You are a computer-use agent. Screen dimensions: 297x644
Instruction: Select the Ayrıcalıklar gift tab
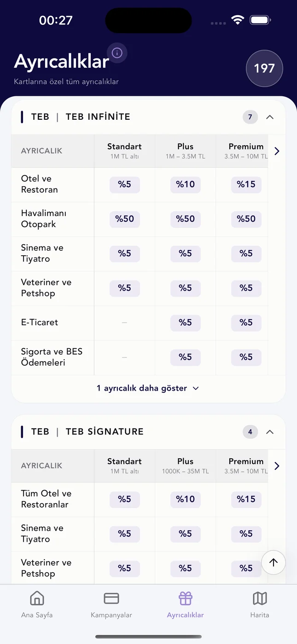point(186,605)
